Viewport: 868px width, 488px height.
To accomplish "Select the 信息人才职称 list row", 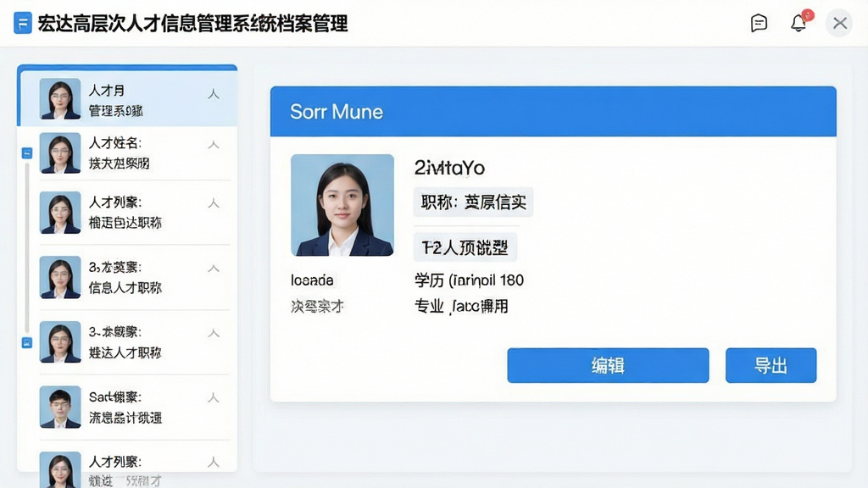I will [x=135, y=277].
